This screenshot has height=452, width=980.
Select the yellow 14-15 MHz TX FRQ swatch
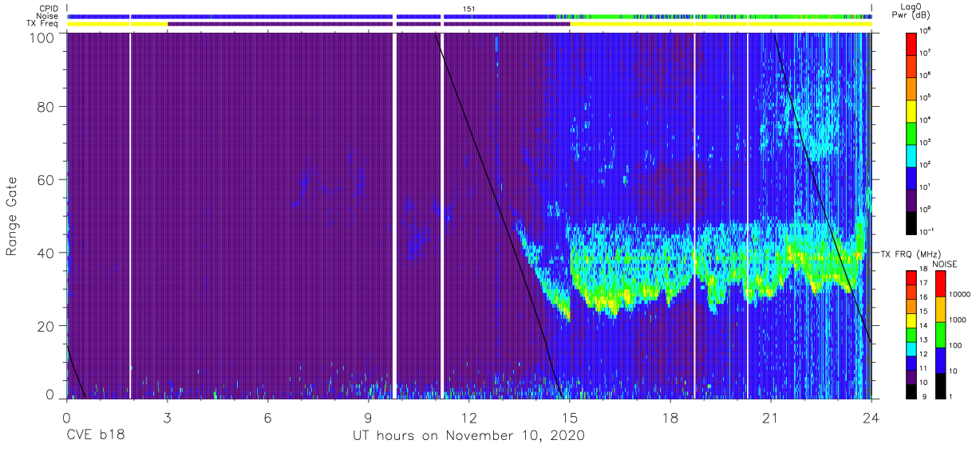coord(912,319)
